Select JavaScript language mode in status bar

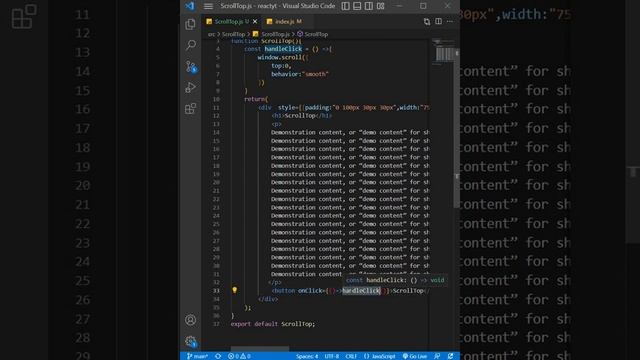pyautogui.click(x=380, y=356)
